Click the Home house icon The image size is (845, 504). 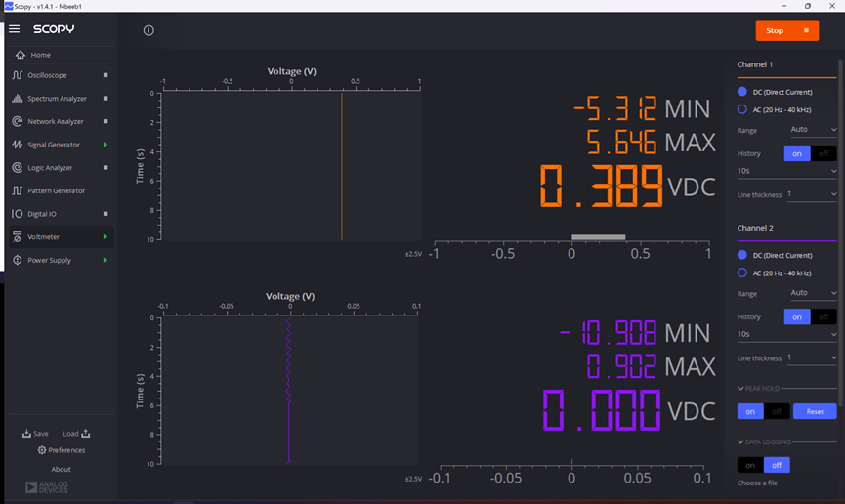pyautogui.click(x=21, y=55)
